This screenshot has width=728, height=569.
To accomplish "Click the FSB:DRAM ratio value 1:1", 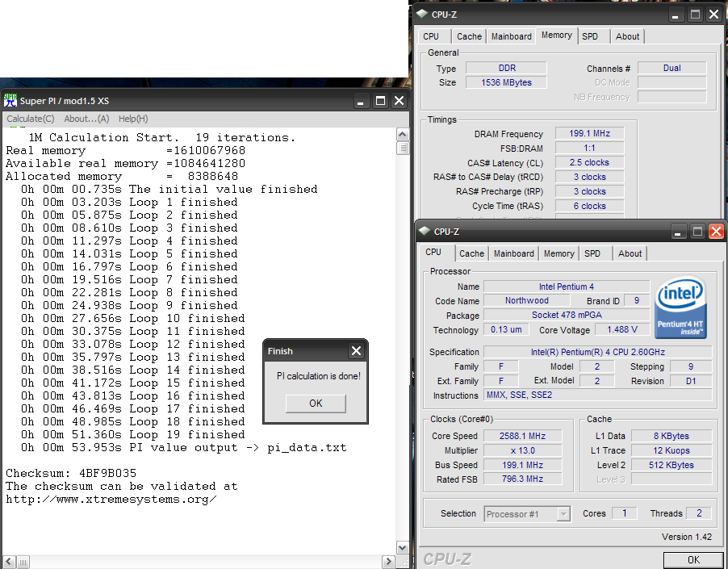I will click(x=590, y=148).
